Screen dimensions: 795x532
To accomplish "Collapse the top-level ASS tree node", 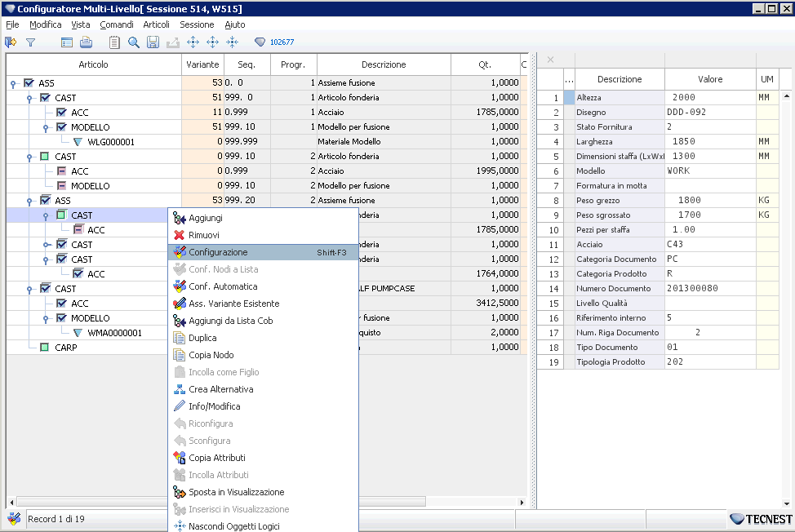I will point(13,83).
